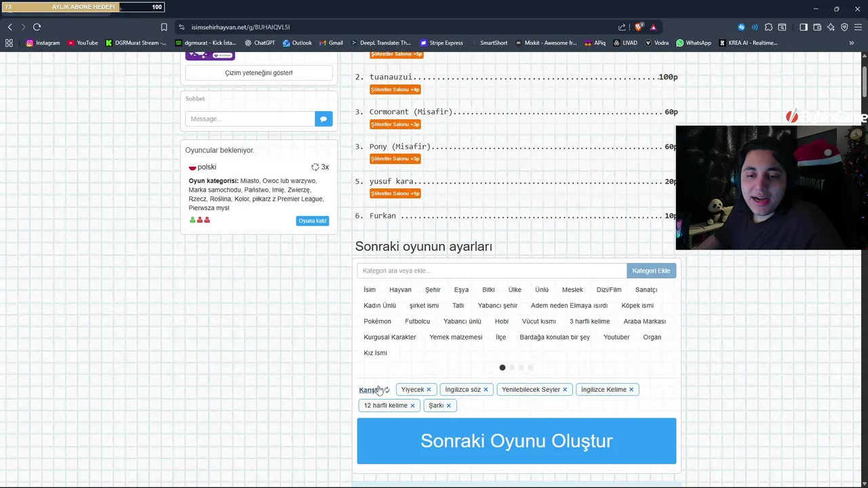Add the Pokémon category

[377, 321]
